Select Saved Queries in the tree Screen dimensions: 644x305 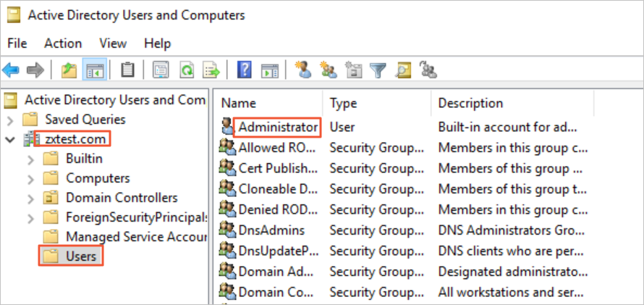coord(85,120)
